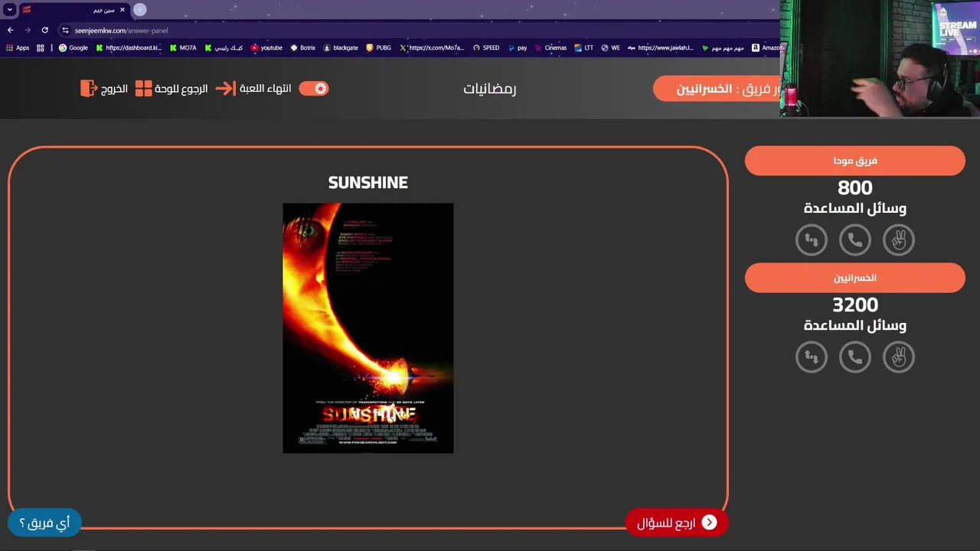Open the Google bookmark
Screen dimensions: 980x551
[73, 47]
